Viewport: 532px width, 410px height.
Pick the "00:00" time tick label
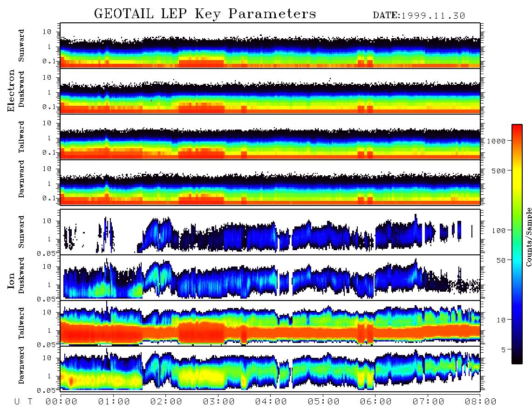pyautogui.click(x=61, y=402)
